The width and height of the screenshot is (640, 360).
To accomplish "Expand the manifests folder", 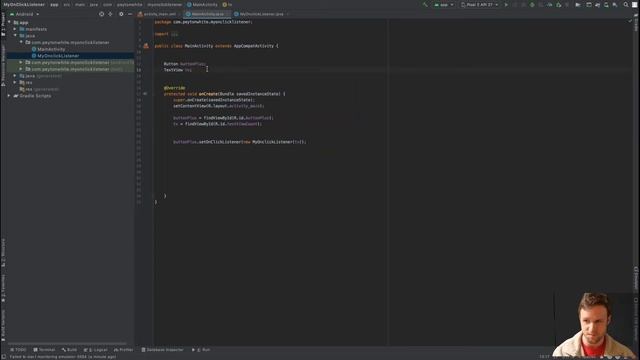I will [x=15, y=29].
